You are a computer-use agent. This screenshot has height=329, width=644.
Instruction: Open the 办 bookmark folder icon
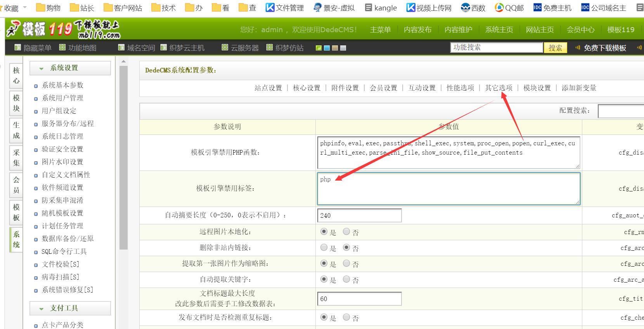click(x=190, y=7)
